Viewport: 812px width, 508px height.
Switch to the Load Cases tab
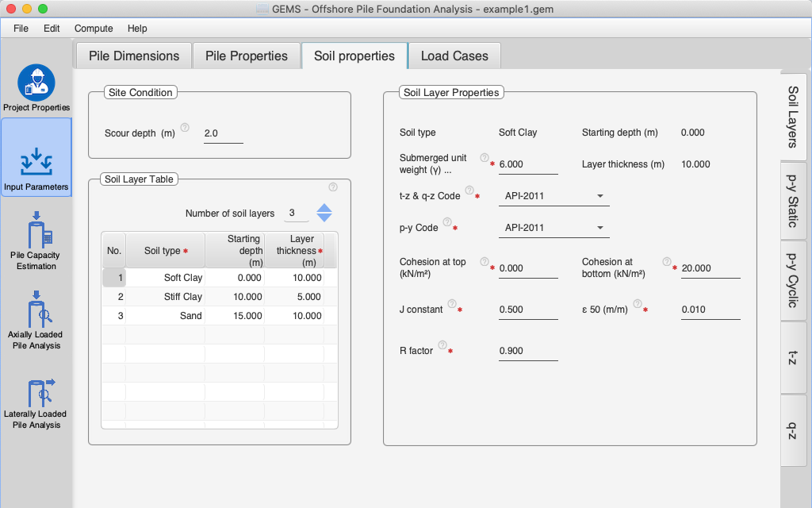454,56
